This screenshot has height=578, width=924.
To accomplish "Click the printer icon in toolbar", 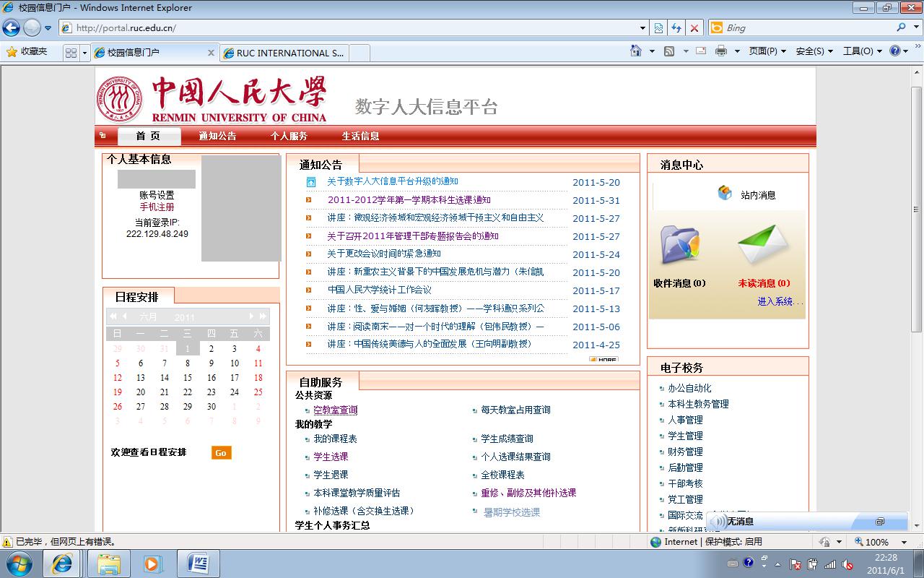I will [720, 51].
